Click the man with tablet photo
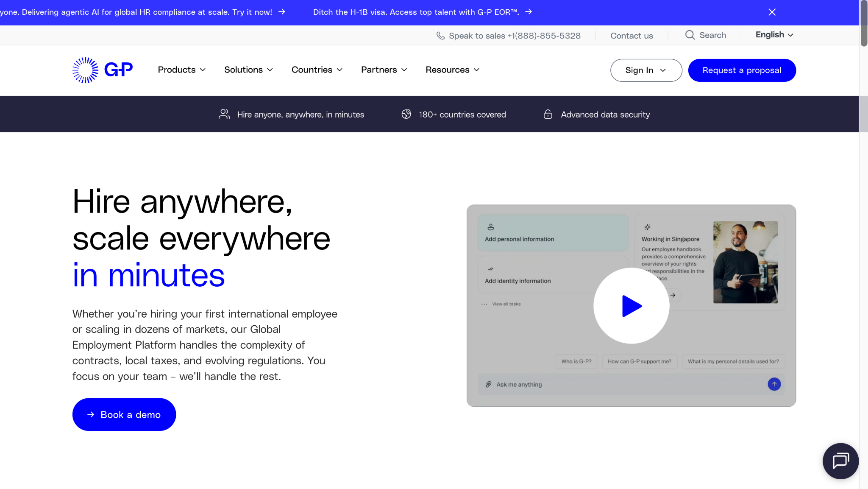This screenshot has width=868, height=489. [745, 262]
